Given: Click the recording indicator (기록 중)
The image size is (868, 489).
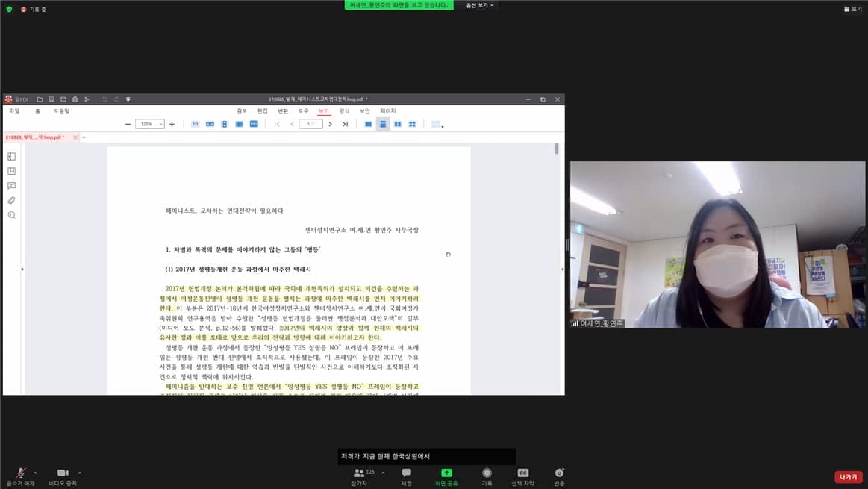Looking at the screenshot, I should tap(34, 10).
